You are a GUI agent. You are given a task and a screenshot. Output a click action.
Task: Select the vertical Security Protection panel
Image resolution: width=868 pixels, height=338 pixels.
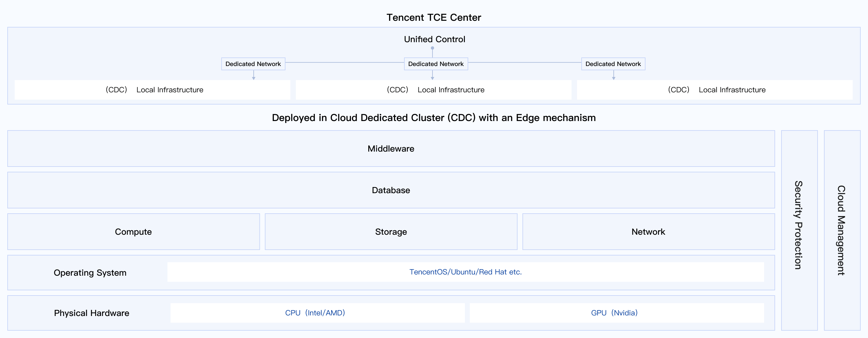point(799,230)
